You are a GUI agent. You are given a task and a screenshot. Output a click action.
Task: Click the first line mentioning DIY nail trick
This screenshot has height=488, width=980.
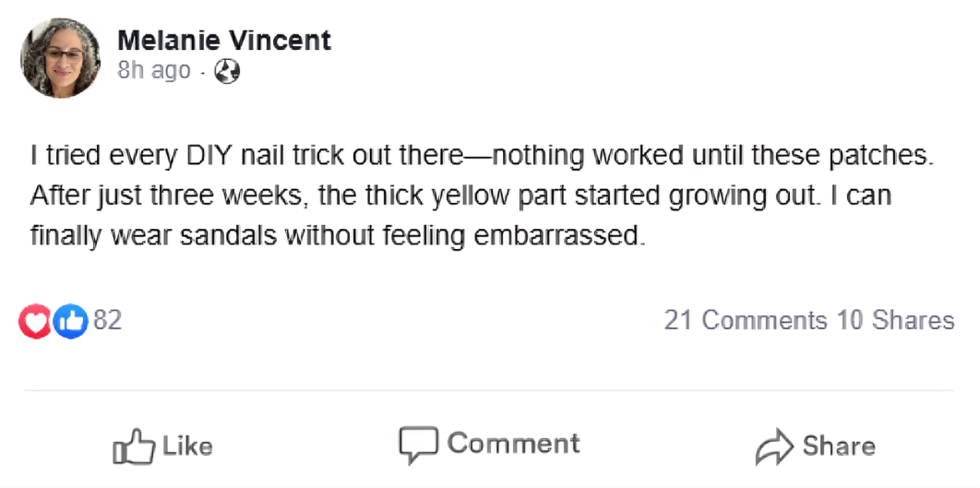point(483,155)
